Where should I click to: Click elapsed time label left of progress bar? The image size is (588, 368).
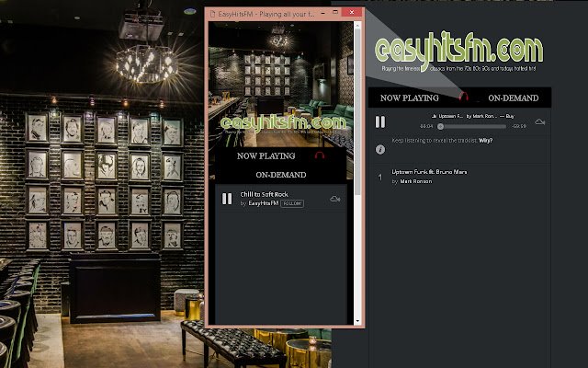coord(426,126)
